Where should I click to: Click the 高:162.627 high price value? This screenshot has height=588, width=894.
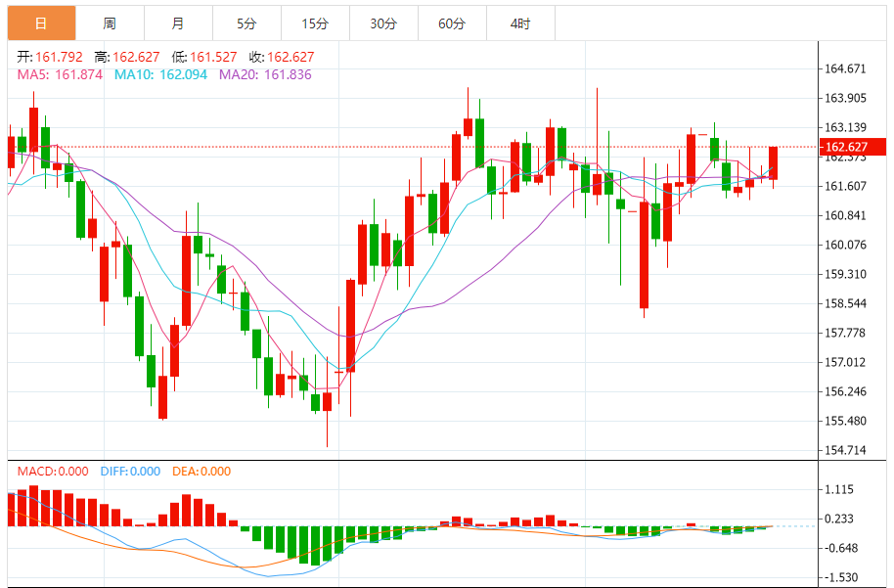pos(127,57)
